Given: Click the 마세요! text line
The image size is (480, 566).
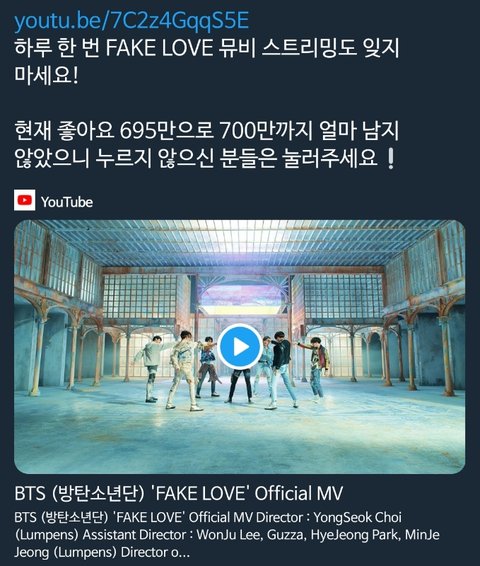Looking at the screenshot, I should point(46,75).
